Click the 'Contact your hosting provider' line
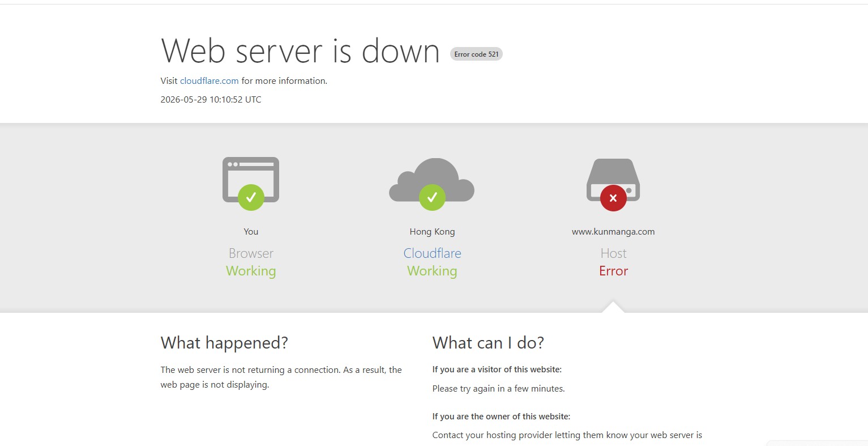The image size is (868, 446). coord(567,435)
